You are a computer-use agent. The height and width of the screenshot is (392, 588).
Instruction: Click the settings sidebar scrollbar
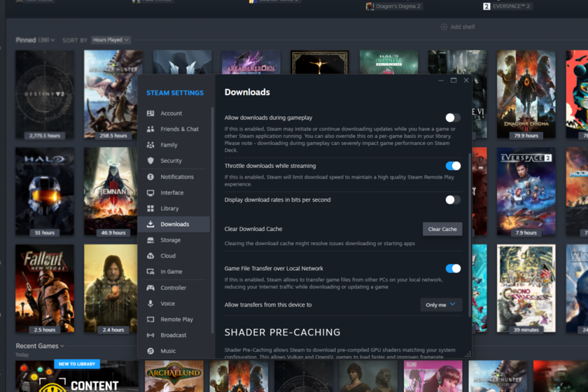tap(212, 220)
